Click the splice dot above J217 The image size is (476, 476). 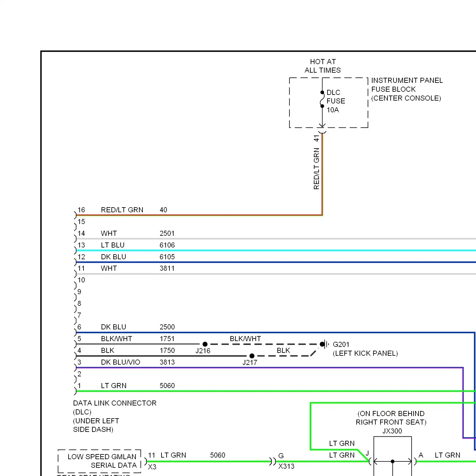[252, 356]
